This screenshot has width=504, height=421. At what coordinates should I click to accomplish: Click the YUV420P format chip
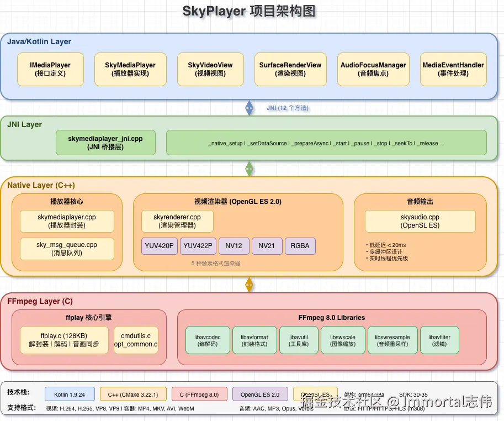tap(159, 246)
